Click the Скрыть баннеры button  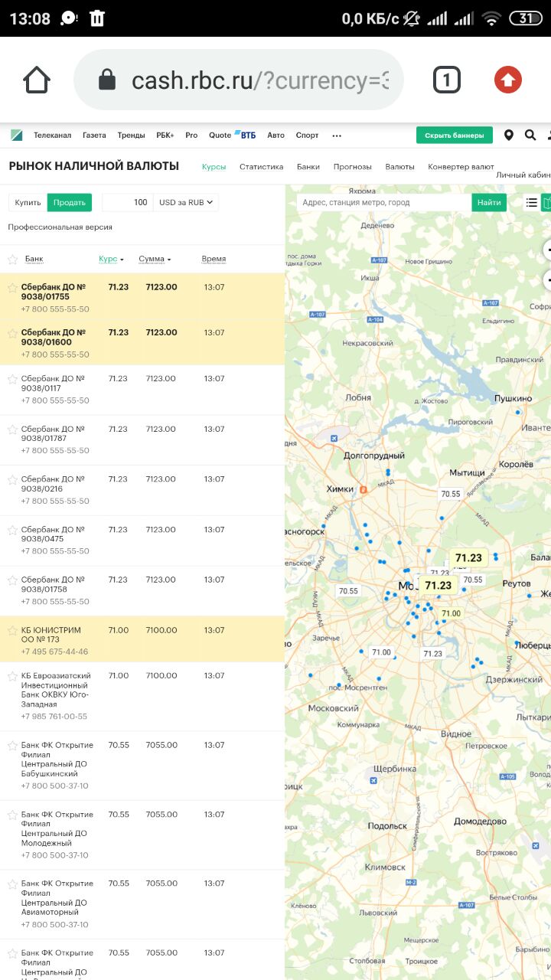coord(455,136)
